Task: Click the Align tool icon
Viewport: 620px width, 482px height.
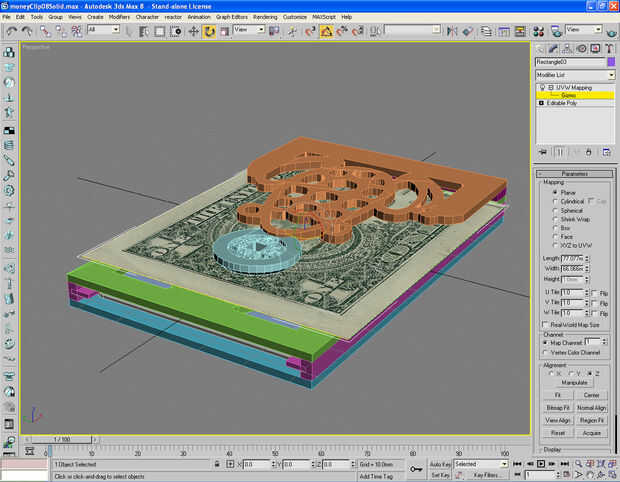Action: pyautogui.click(x=468, y=32)
